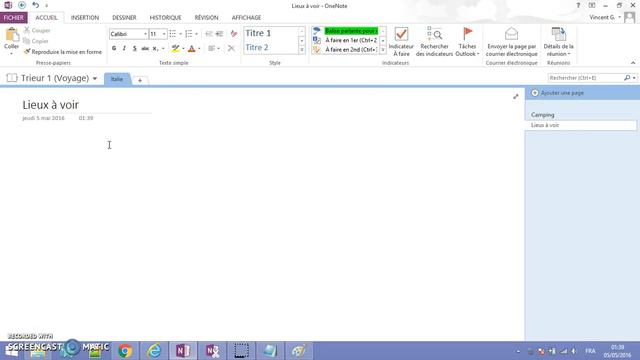Expand the styles gallery

[302, 50]
